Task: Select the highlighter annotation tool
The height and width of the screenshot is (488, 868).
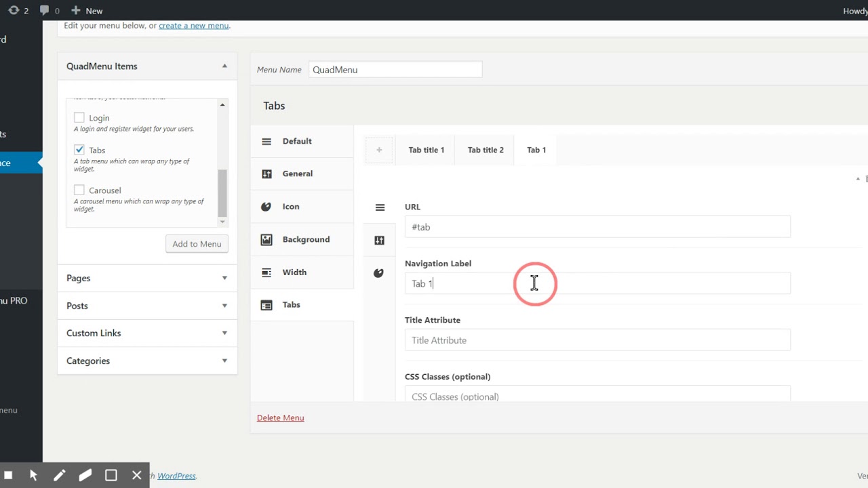Action: pyautogui.click(x=85, y=475)
